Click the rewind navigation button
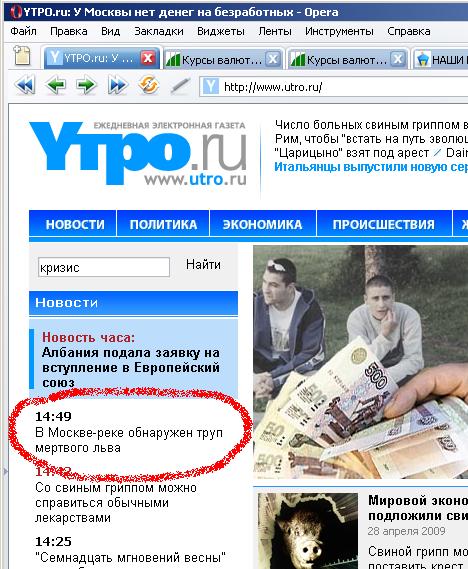Image resolution: width=468 pixels, height=569 pixels. [25, 86]
